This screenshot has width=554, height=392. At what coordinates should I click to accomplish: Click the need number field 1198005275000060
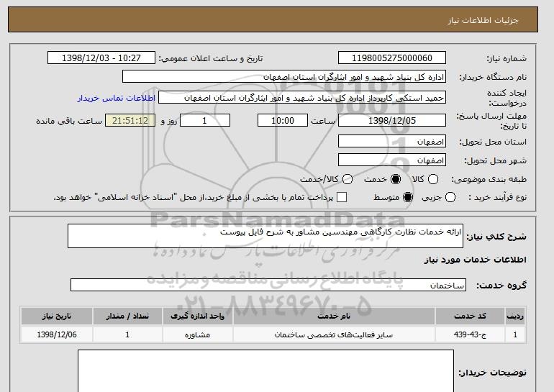392,58
